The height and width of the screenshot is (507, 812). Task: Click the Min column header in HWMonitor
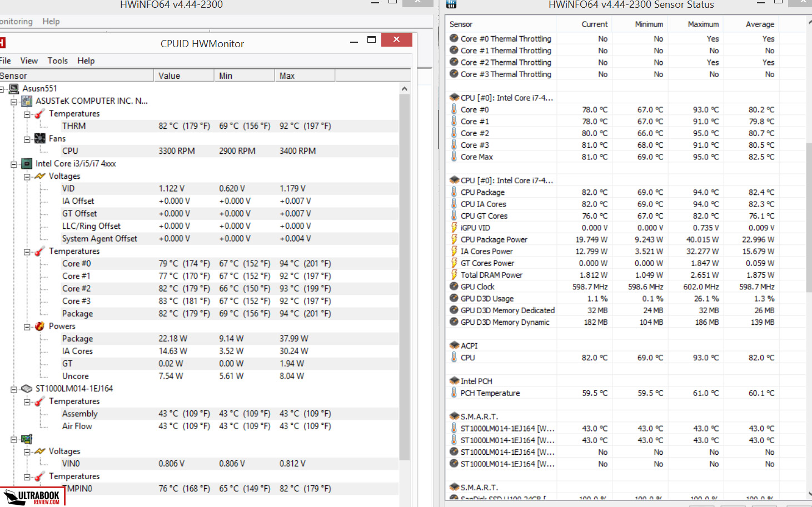(x=245, y=76)
